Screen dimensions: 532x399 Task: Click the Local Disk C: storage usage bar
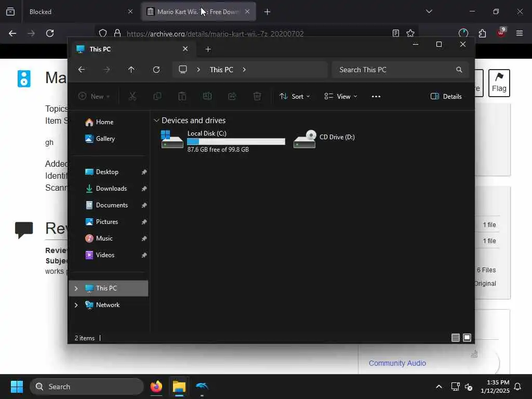tap(236, 141)
